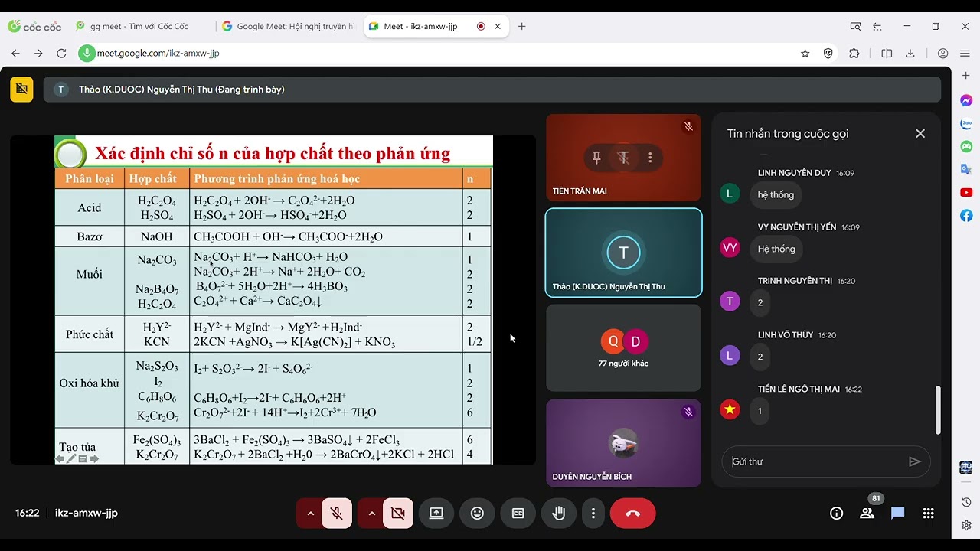980x551 pixels.
Task: Click the address bar URL
Action: [x=158, y=54]
